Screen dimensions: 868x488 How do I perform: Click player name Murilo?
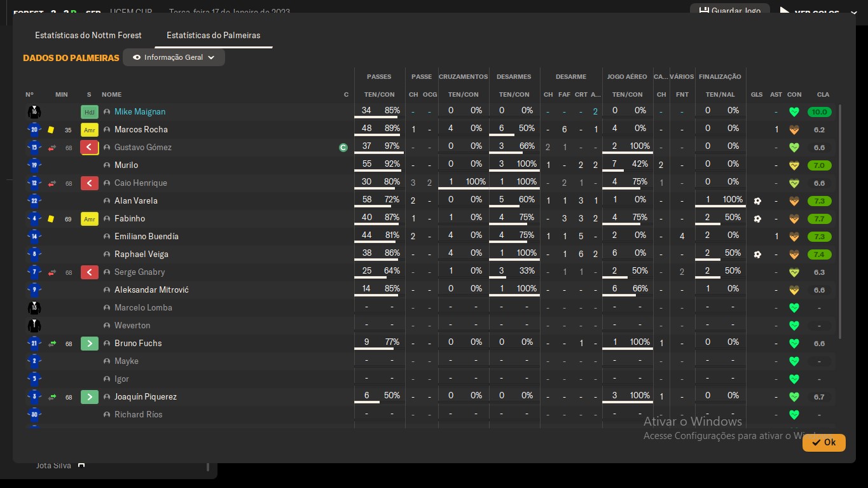click(x=126, y=165)
